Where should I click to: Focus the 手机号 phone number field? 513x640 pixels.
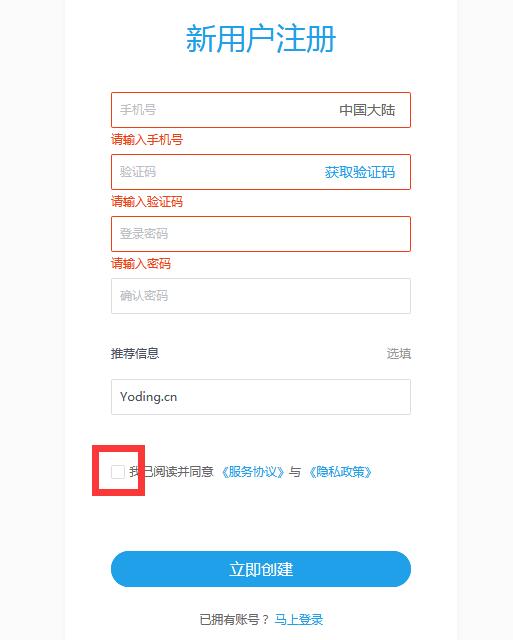coord(220,110)
